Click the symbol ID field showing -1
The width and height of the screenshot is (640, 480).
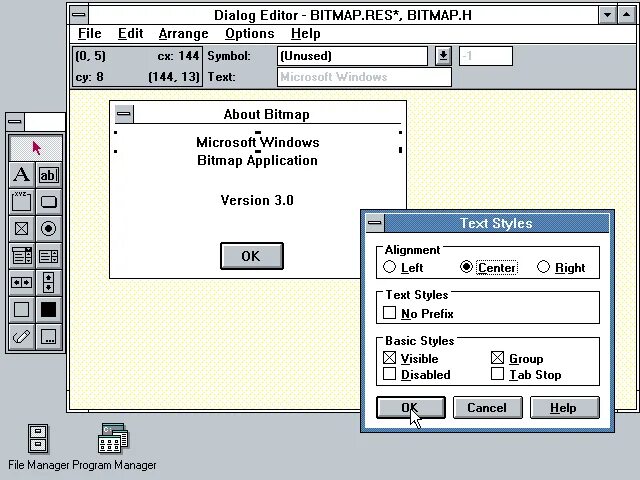486,56
